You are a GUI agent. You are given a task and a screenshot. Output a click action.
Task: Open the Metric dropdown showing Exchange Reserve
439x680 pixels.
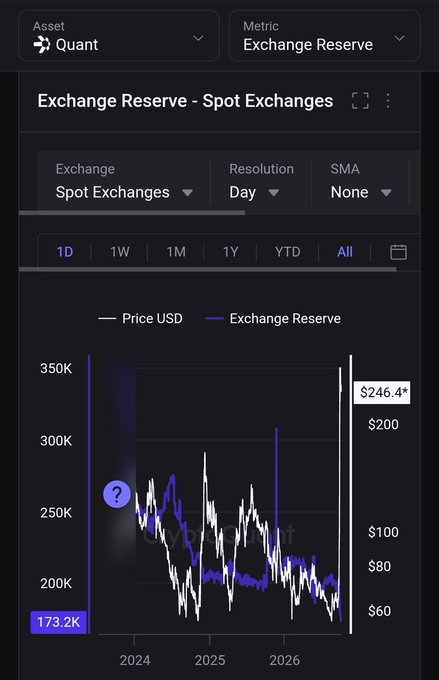click(324, 36)
